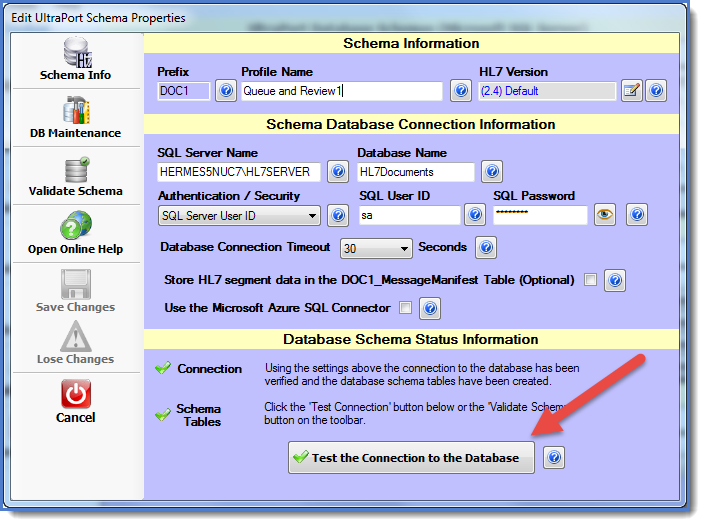Open help for SQL User ID
705x526 pixels.
tap(475, 215)
